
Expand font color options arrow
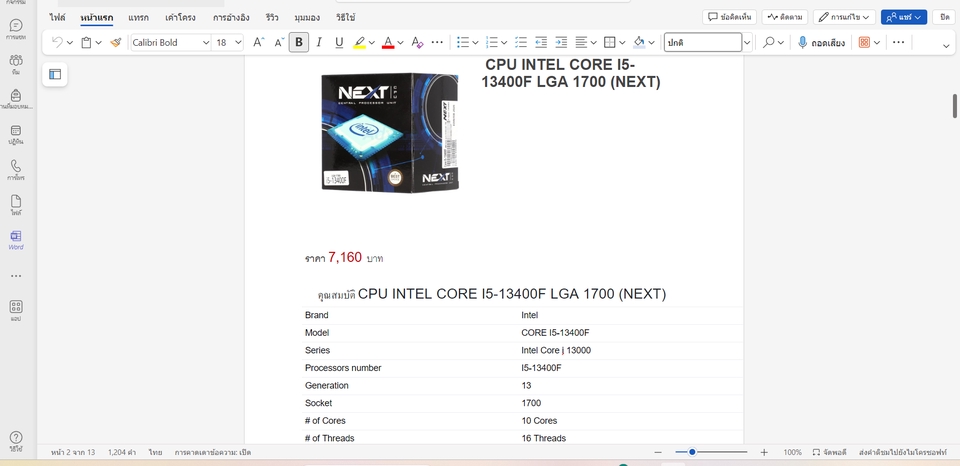point(400,43)
